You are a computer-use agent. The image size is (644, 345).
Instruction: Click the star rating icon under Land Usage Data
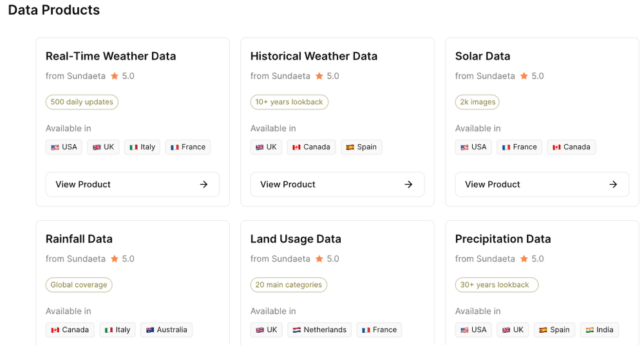coord(319,259)
